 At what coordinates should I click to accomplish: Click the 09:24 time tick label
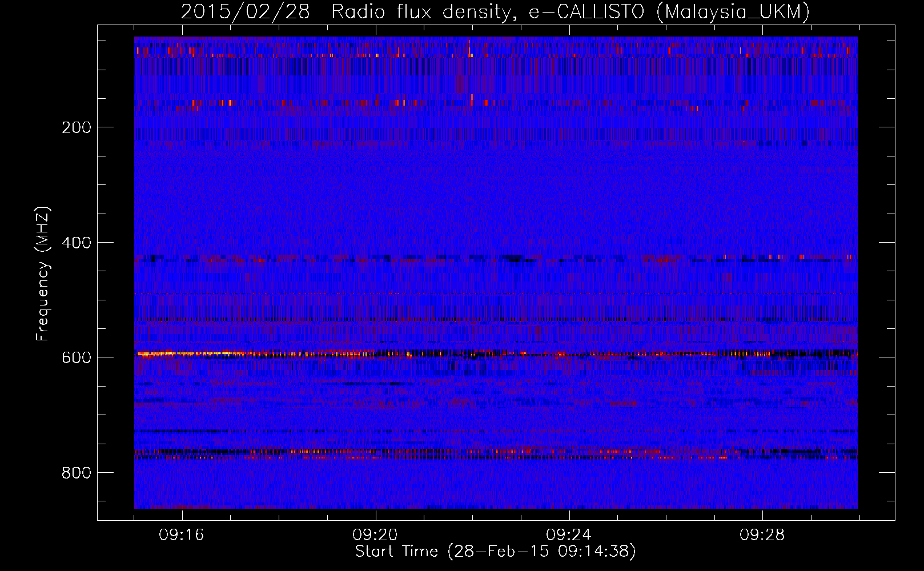pos(569,535)
